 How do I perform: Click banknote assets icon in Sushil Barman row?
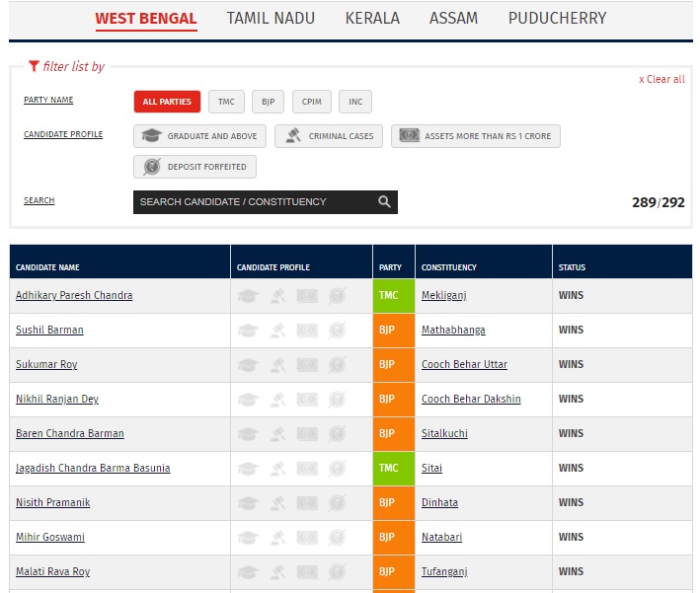click(x=307, y=331)
